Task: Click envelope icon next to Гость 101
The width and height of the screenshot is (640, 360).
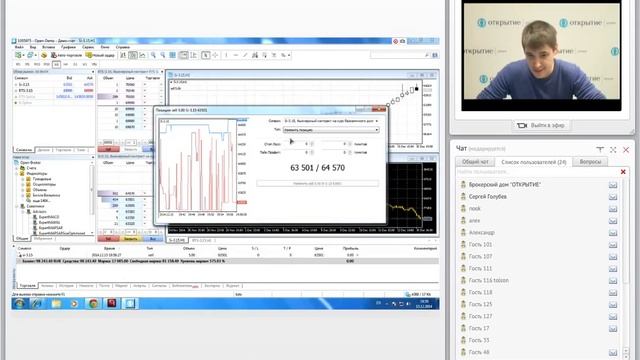Action: point(613,244)
